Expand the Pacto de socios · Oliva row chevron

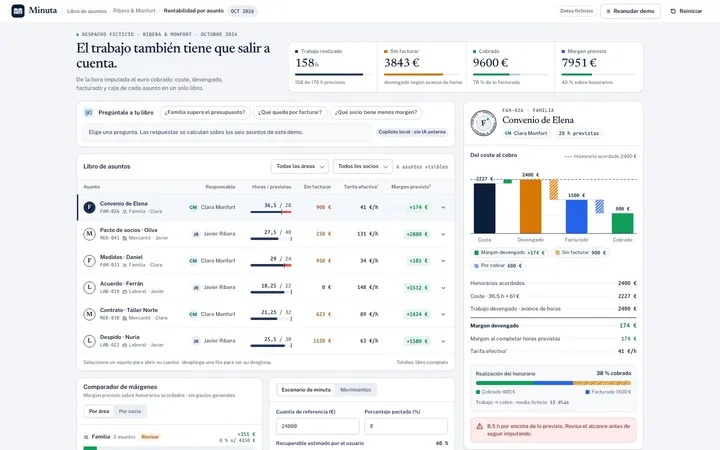click(x=443, y=234)
